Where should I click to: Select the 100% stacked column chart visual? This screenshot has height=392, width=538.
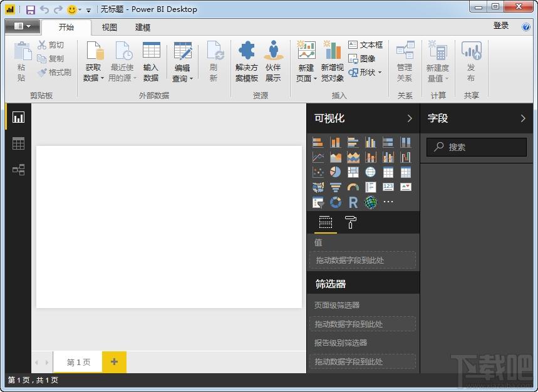(406, 142)
